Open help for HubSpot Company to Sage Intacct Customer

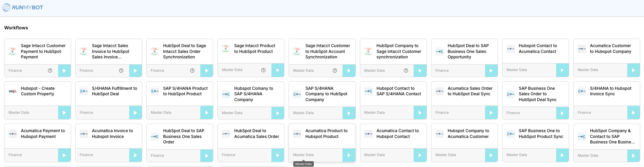(x=406, y=71)
